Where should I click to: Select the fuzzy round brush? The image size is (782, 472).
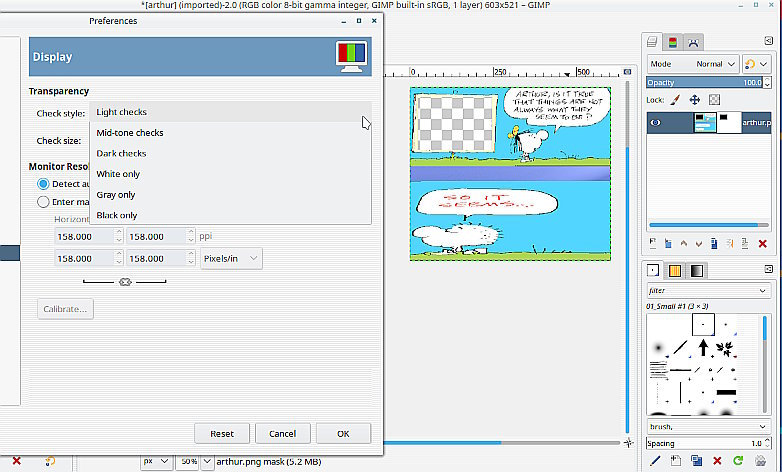(x=658, y=347)
